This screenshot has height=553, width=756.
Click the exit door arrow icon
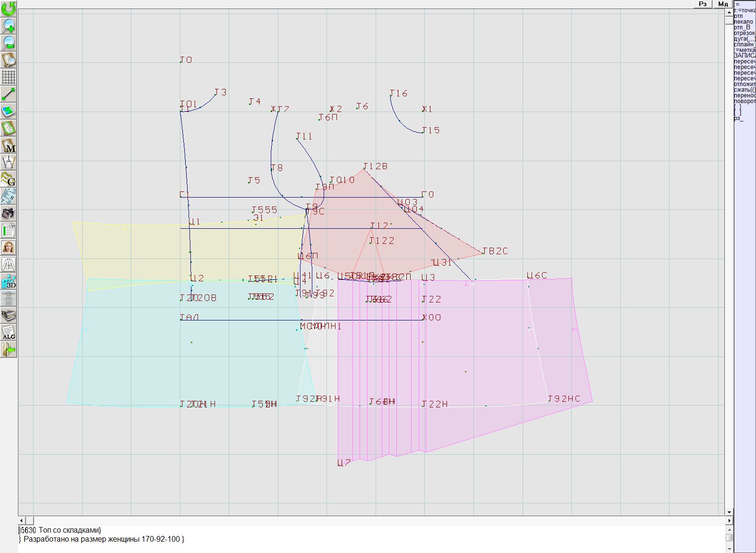pyautogui.click(x=9, y=350)
